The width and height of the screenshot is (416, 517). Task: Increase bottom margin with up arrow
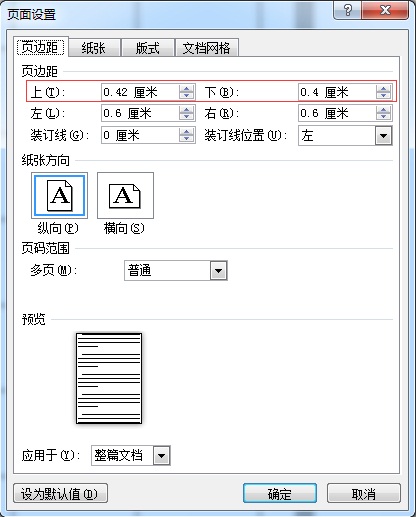[x=384, y=88]
